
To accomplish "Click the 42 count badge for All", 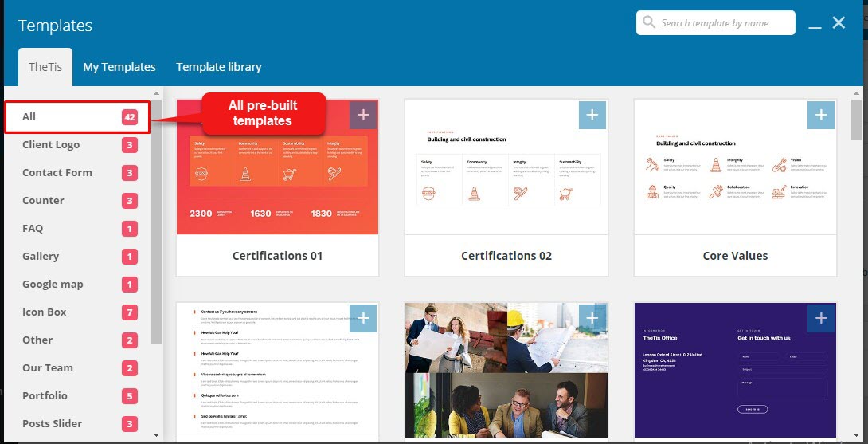I will click(x=130, y=117).
